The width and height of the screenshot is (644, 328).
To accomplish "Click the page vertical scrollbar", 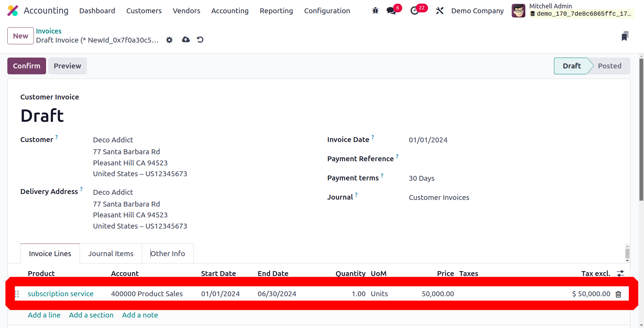I will 641,129.
